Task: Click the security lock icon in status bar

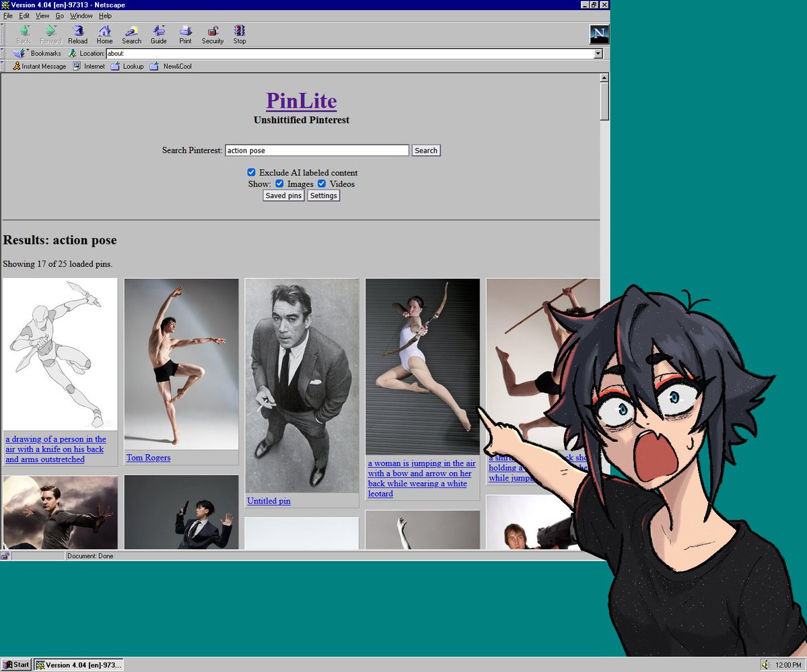Action: (5, 556)
